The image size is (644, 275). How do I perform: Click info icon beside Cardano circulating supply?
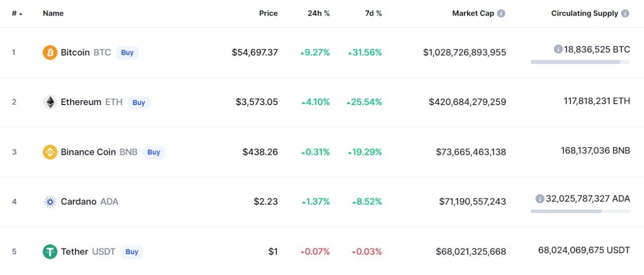(x=540, y=199)
